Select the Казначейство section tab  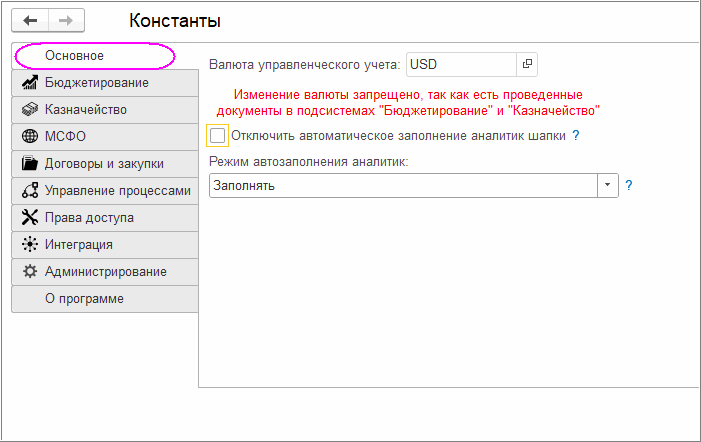85,110
